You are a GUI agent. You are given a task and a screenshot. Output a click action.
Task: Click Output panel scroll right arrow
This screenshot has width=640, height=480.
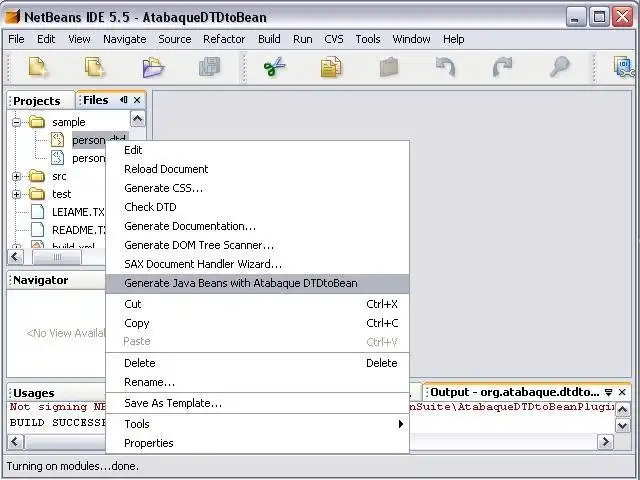[x=606, y=442]
